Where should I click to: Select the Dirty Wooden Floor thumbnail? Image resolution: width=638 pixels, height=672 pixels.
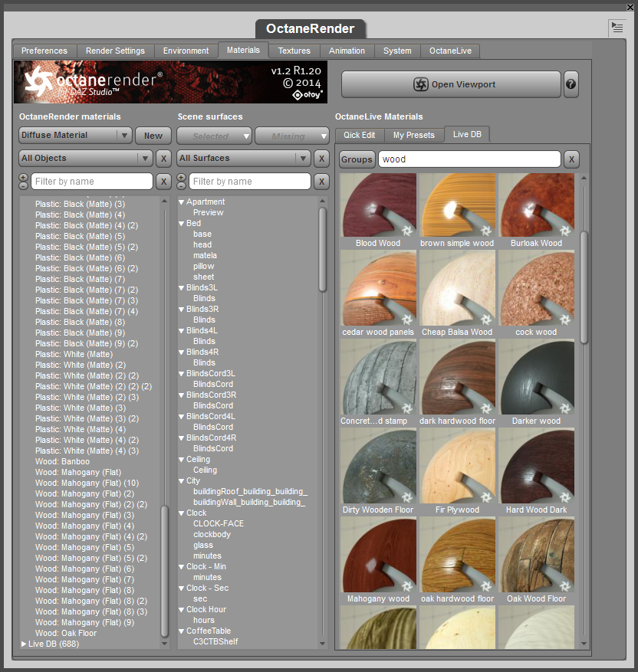[378, 466]
